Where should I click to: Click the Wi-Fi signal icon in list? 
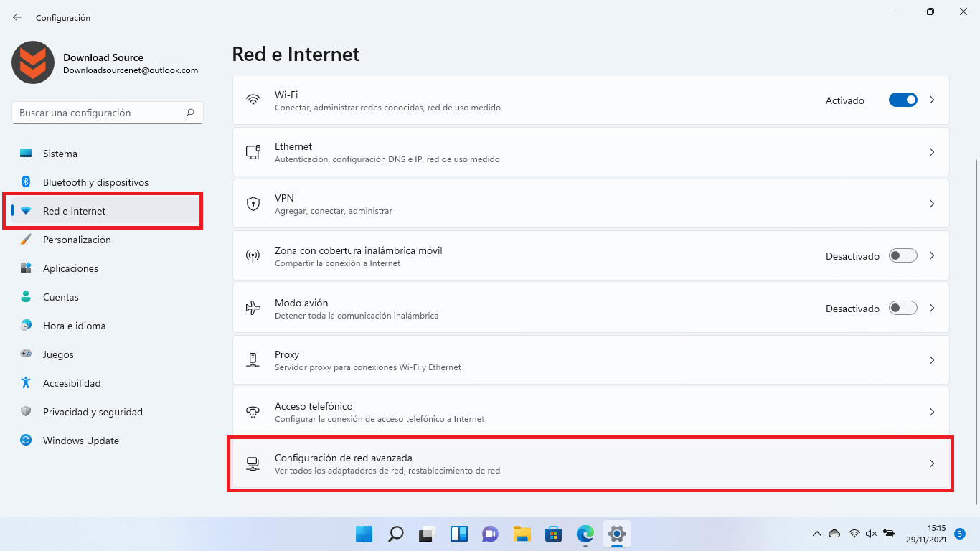[x=253, y=100]
